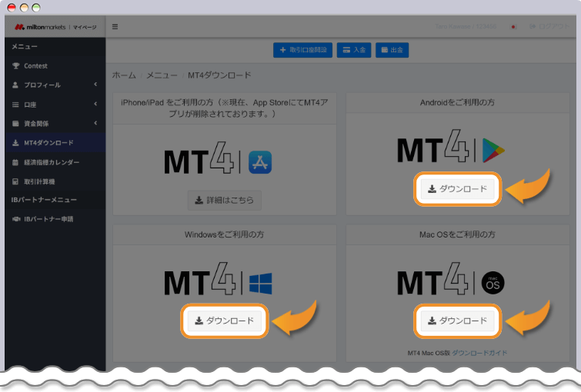Open 経済指標カレンダー in the sidebar
This screenshot has height=392, width=581.
click(x=55, y=162)
